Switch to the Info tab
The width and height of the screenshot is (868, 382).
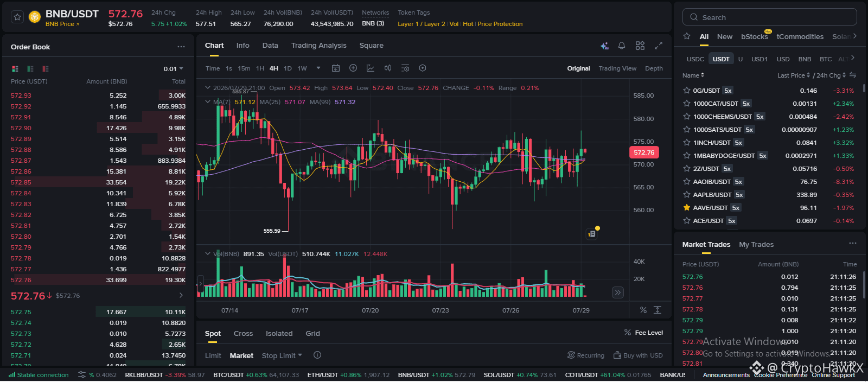click(x=243, y=46)
